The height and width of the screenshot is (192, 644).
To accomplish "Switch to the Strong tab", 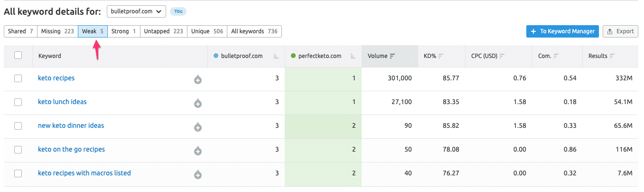I will tap(123, 31).
